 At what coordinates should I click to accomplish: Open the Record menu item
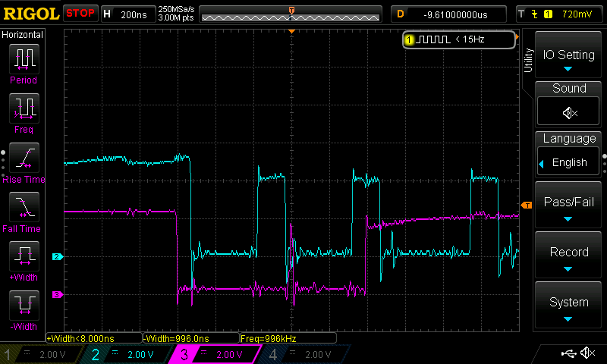click(569, 257)
